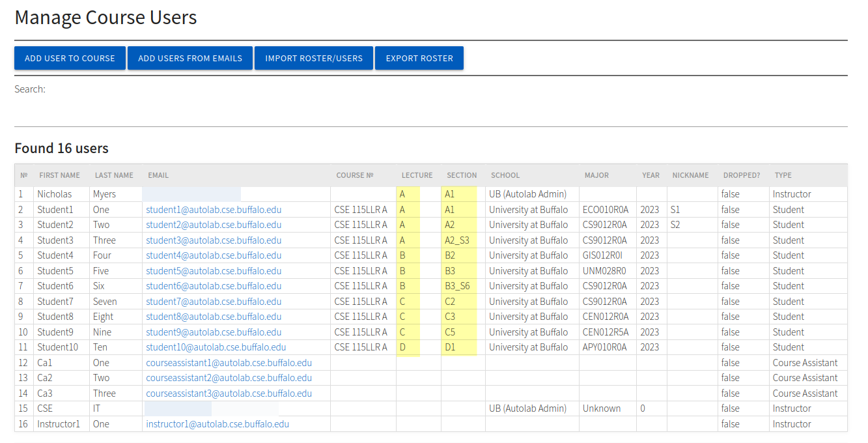Image resolution: width=868 pixels, height=443 pixels.
Task: Click first name cell 'Ca3'
Action: point(45,393)
